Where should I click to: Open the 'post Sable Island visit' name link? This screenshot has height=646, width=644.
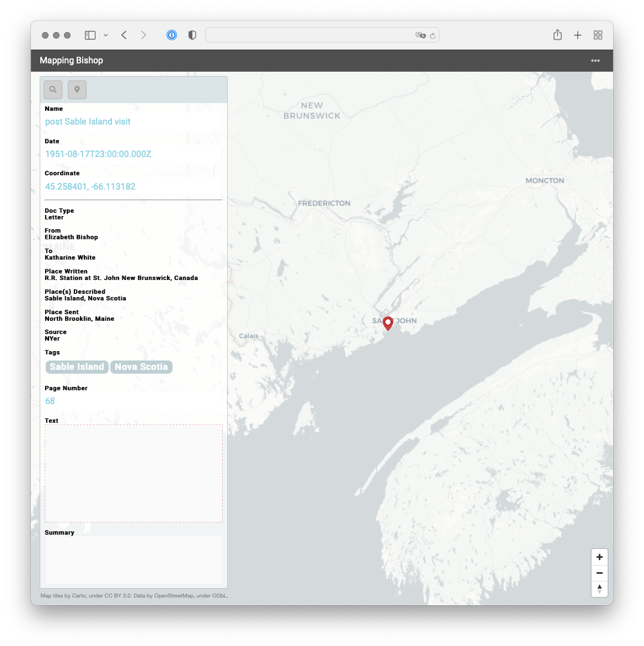click(88, 121)
